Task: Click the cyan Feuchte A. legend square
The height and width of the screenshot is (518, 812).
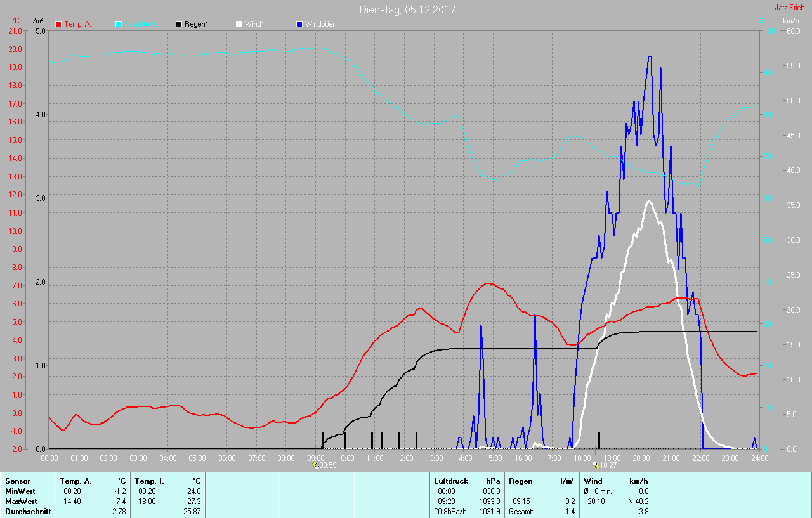Action: coord(119,24)
